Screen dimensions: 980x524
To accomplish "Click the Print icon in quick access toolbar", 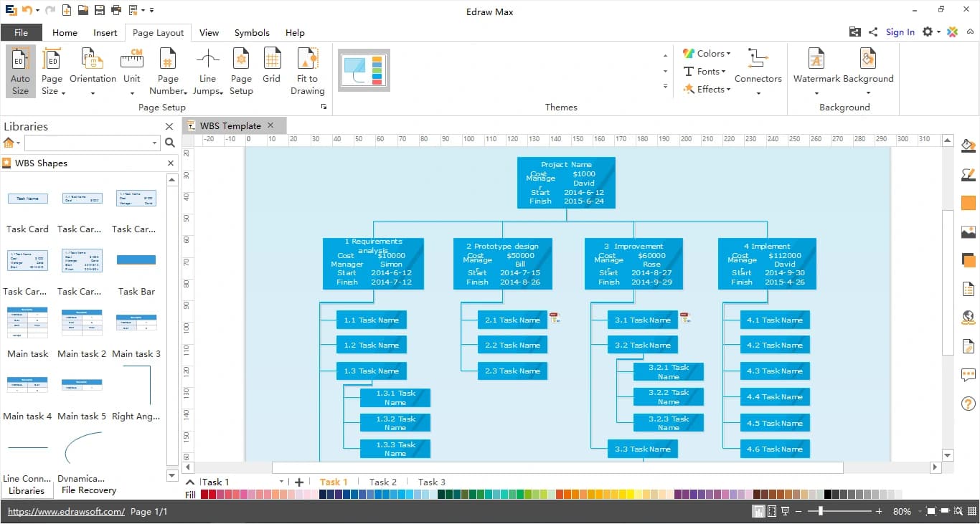I will (116, 11).
